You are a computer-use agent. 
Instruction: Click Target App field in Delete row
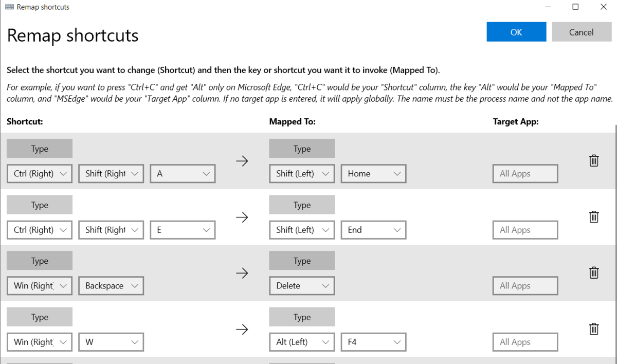(x=525, y=286)
